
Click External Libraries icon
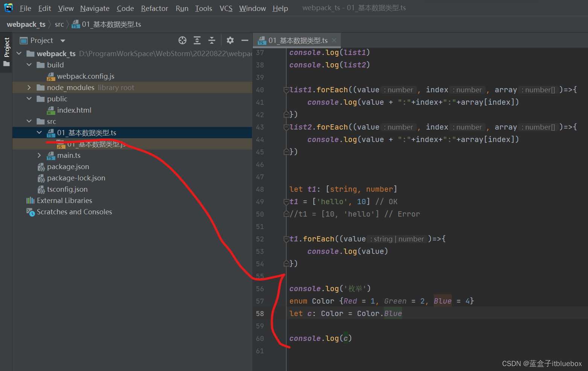tap(30, 200)
